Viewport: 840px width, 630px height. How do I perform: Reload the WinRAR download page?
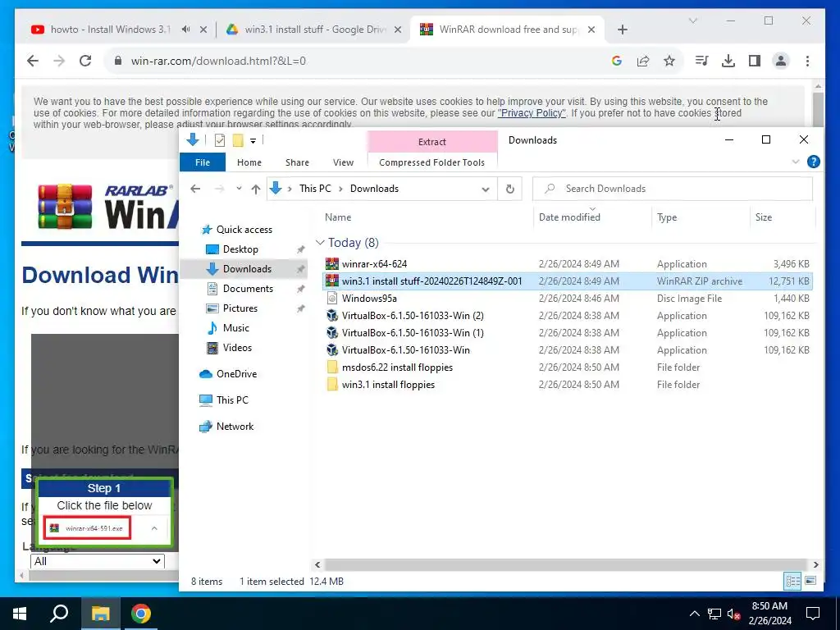[85, 61]
